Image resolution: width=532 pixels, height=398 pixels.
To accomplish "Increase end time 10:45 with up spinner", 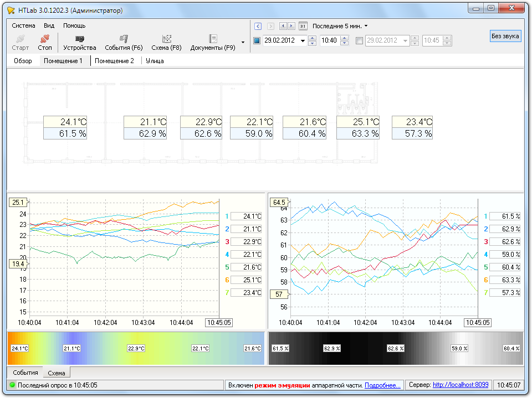I will 447,38.
